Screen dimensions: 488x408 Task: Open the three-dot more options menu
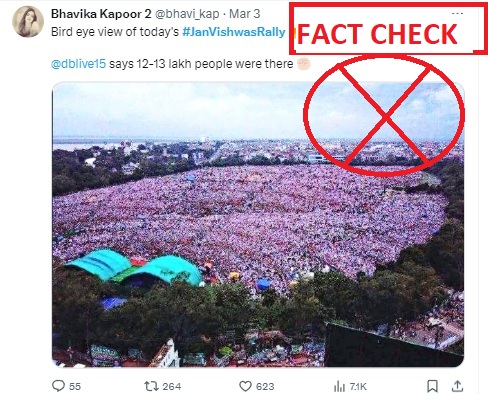(457, 13)
